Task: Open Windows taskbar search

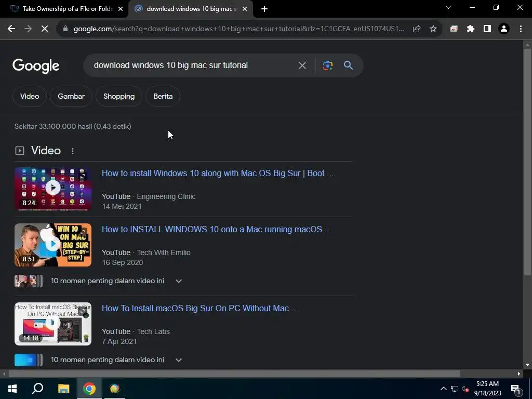Action: click(37, 389)
